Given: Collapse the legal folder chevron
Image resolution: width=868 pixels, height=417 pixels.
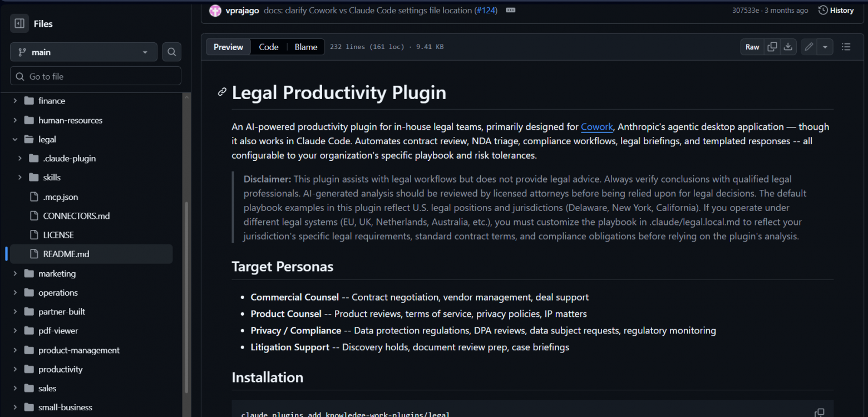Looking at the screenshot, I should (x=15, y=139).
